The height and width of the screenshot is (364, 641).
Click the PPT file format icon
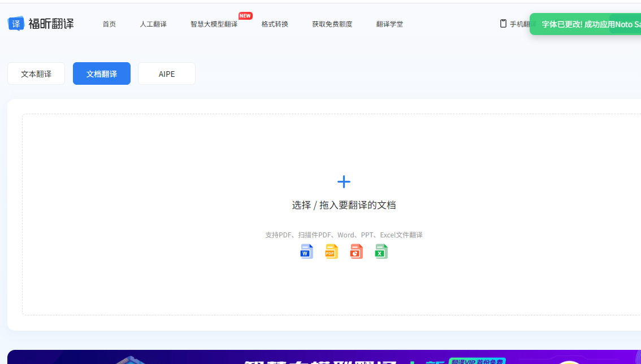(356, 251)
